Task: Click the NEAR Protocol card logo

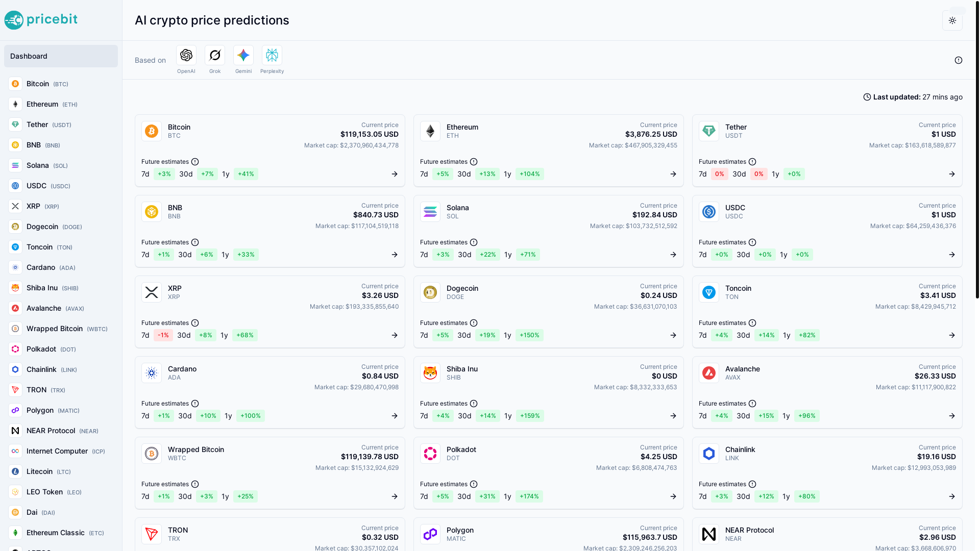Action: pos(709,534)
